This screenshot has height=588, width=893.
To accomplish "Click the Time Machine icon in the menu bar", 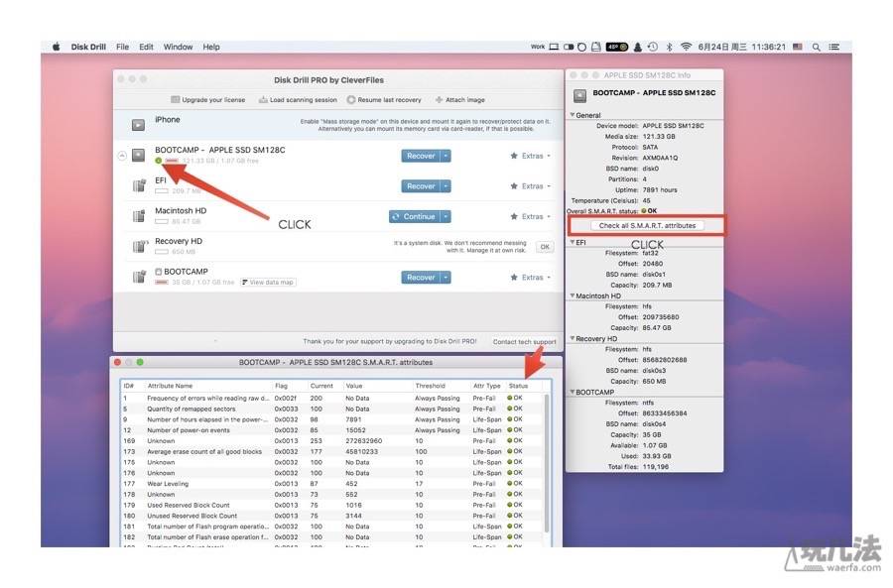I will 653,47.
